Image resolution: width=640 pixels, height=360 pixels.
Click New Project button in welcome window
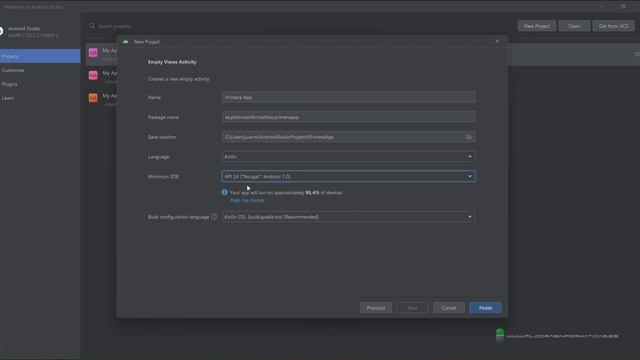pos(537,26)
